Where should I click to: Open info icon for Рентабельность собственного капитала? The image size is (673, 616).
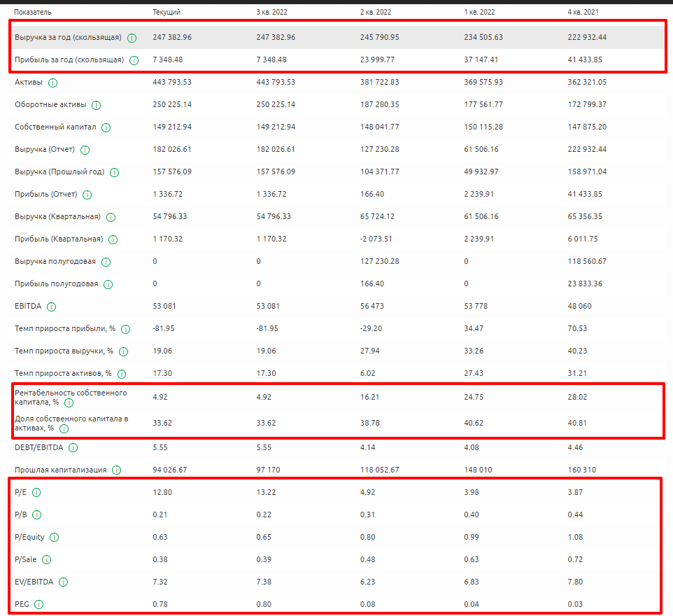tap(69, 402)
